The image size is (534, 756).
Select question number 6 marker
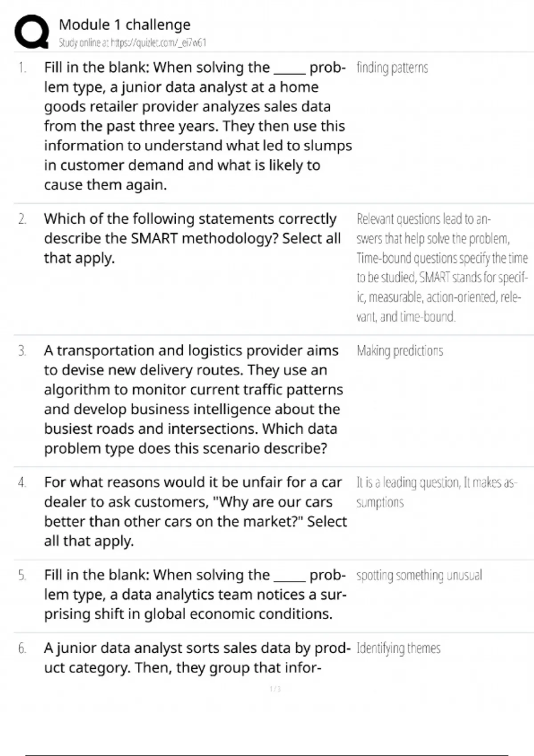click(22, 648)
